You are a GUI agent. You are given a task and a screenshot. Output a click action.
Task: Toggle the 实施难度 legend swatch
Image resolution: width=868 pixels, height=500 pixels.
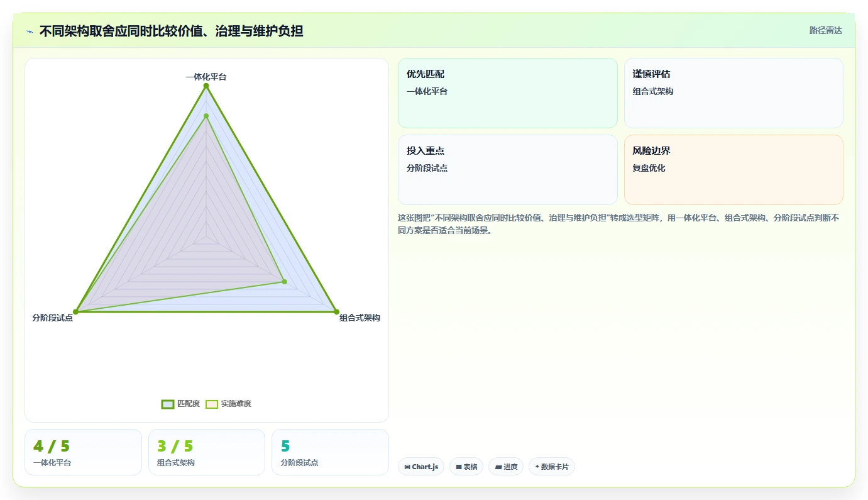[212, 404]
